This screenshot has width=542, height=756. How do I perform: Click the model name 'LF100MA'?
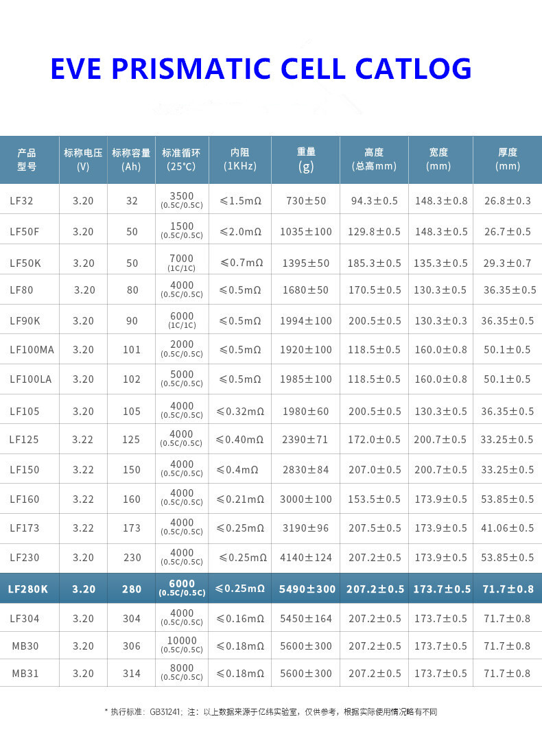32,350
